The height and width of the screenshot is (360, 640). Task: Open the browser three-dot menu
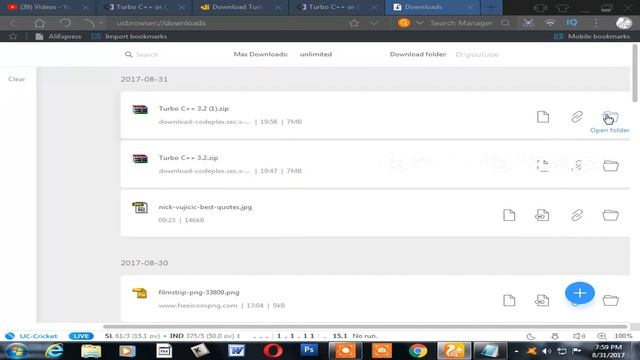pyautogui.click(x=596, y=23)
